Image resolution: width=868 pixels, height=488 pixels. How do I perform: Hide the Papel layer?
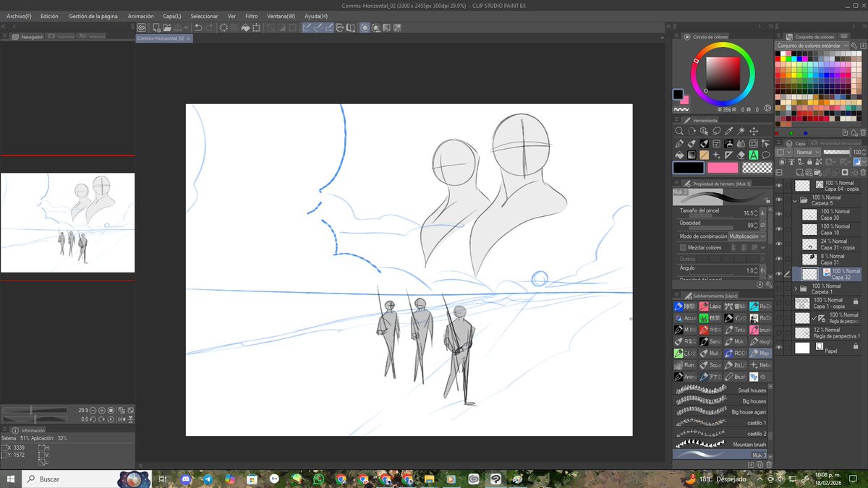pyautogui.click(x=779, y=348)
